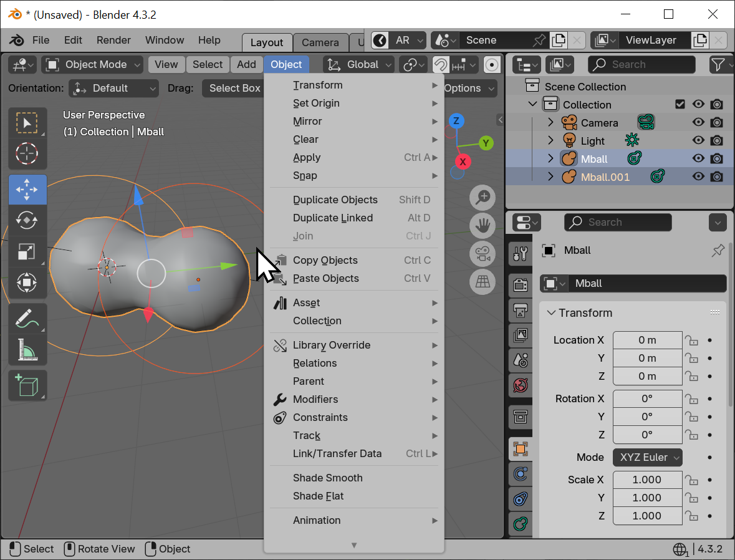
Task: Open the View Layer properties tab
Action: point(521,335)
